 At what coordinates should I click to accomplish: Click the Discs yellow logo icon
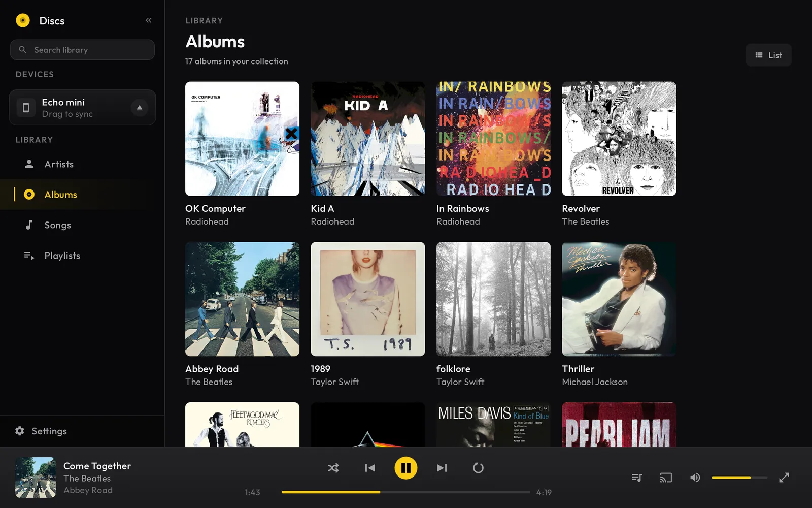tap(23, 20)
